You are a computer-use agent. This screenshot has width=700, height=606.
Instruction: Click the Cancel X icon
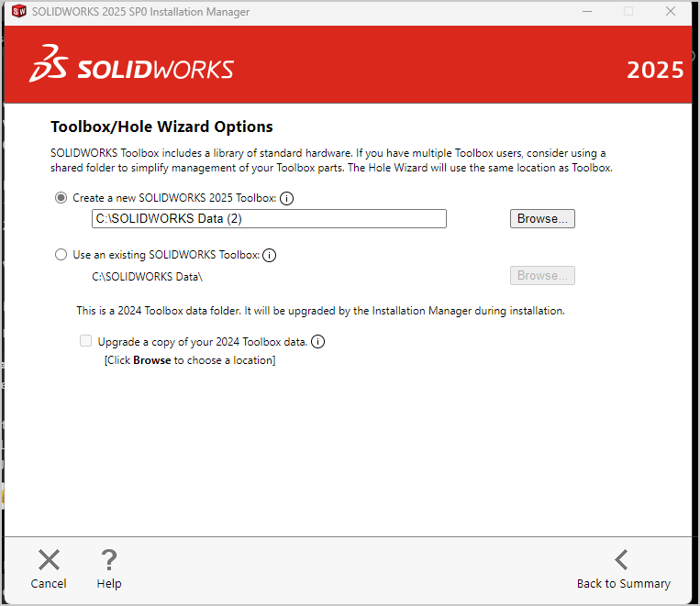click(49, 560)
